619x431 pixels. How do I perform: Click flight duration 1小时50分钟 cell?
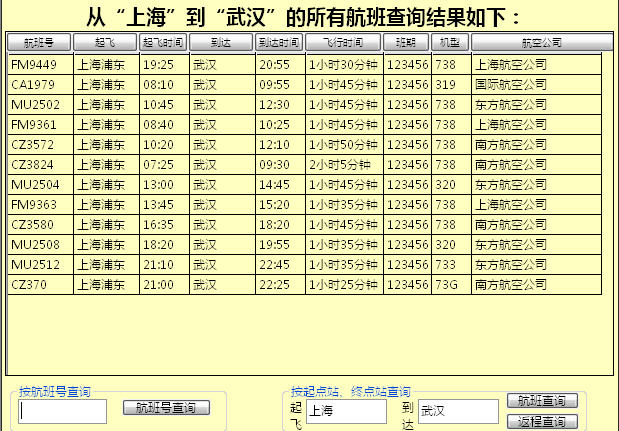pos(344,144)
